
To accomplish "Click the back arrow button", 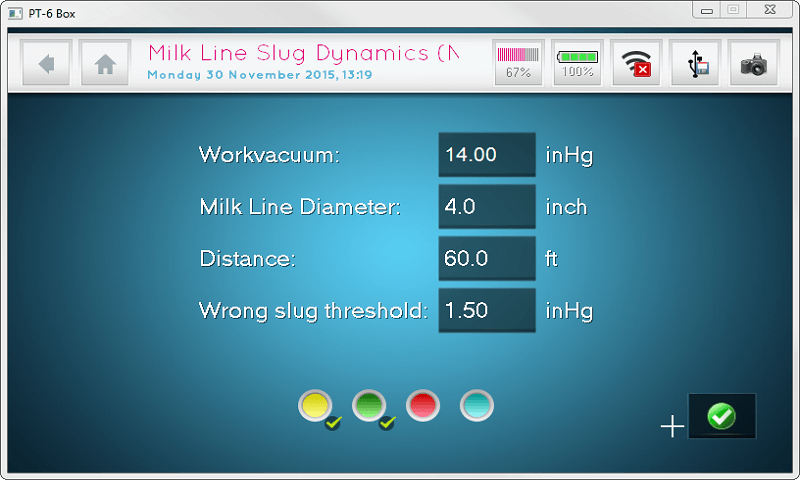I will coord(46,64).
